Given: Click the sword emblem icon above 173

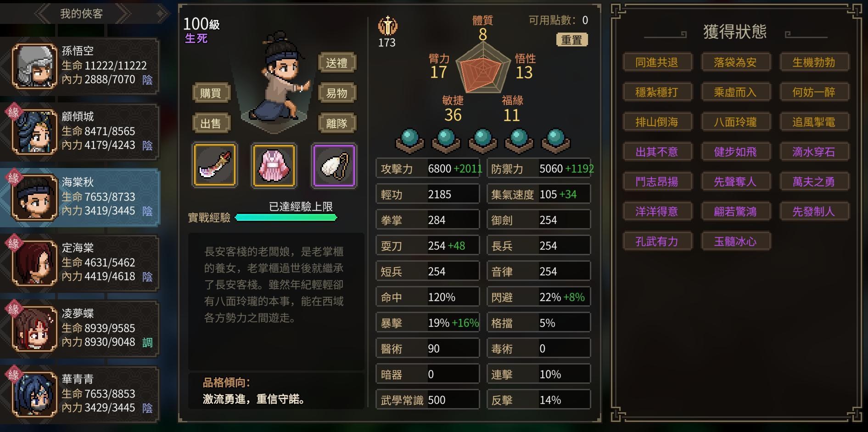Looking at the screenshot, I should click(x=387, y=26).
